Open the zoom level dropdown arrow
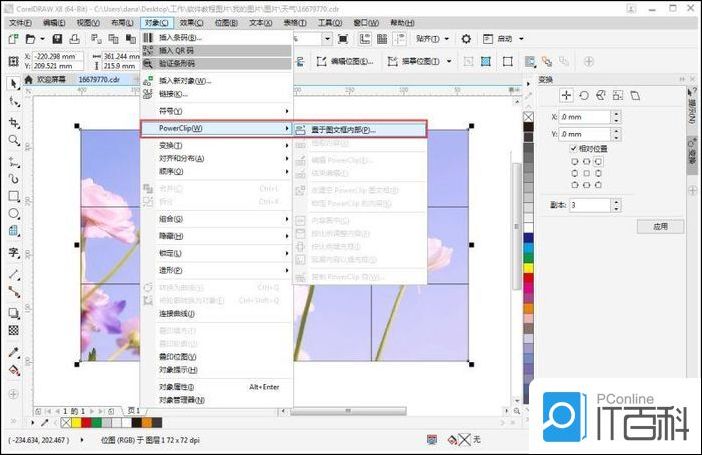Image resolution: width=702 pixels, height=455 pixels. click(x=327, y=39)
